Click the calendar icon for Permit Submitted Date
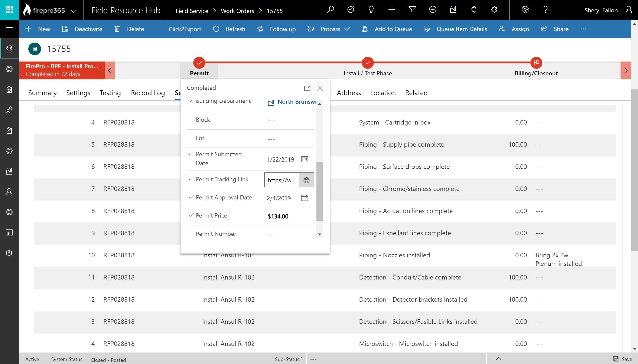 tap(305, 159)
